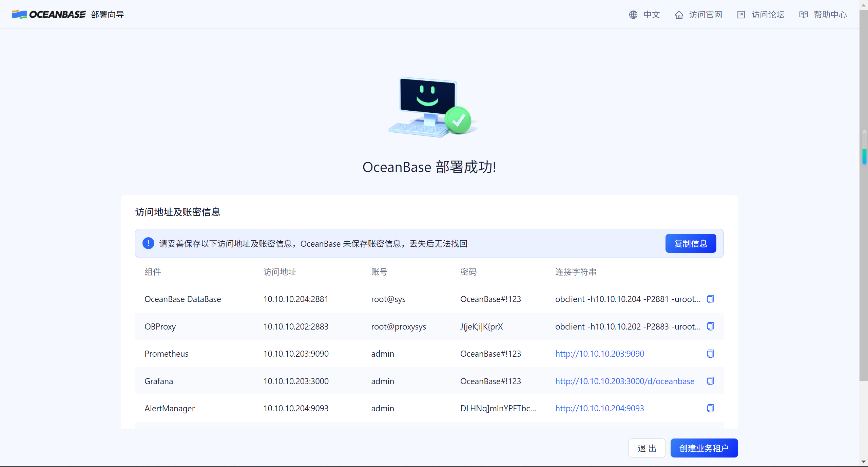Click the 退出 button
The height and width of the screenshot is (467, 868).
(647, 448)
